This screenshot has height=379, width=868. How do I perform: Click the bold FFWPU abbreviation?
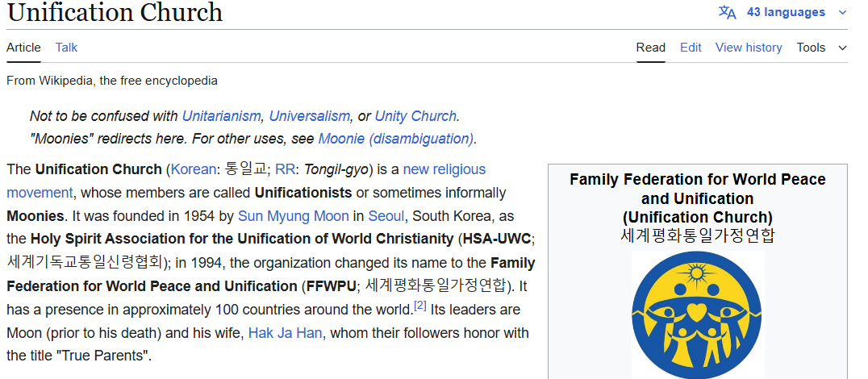tap(332, 286)
